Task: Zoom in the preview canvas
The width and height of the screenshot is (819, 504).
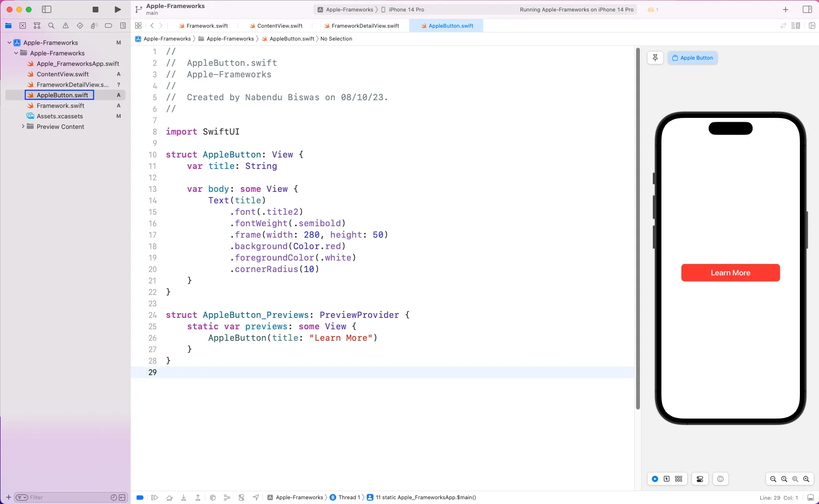Action: point(806,479)
